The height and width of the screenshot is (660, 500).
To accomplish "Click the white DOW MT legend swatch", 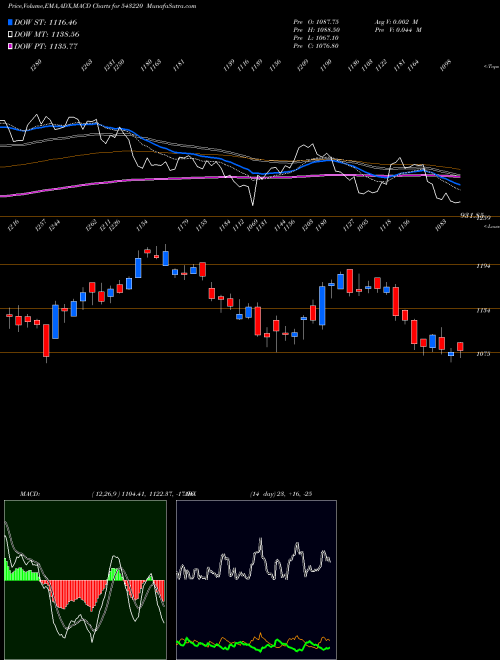I will pos(11,34).
